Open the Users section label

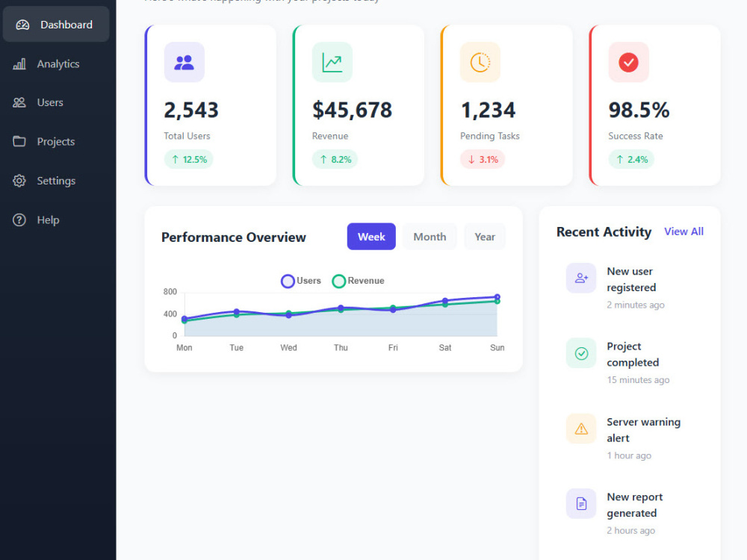coord(50,102)
